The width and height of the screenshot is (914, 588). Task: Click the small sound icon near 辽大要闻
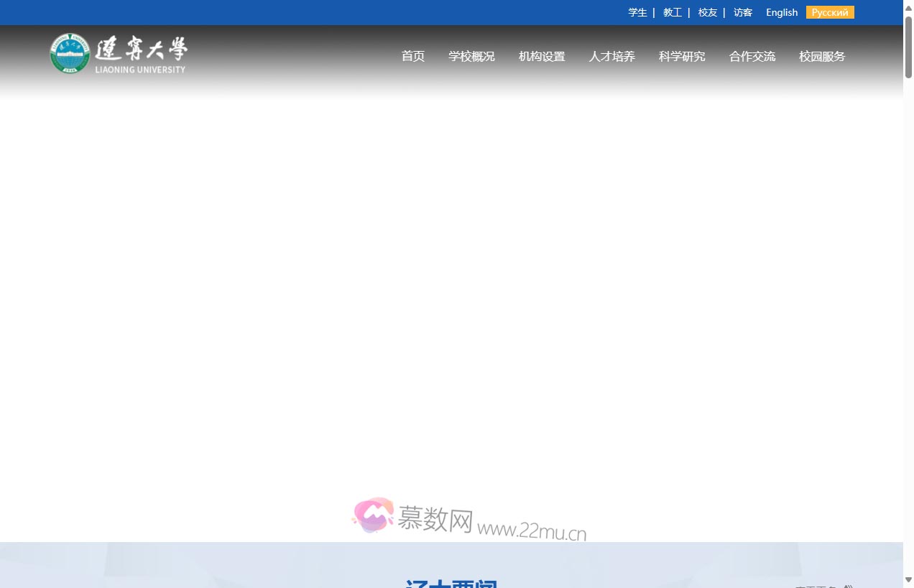coord(849,585)
